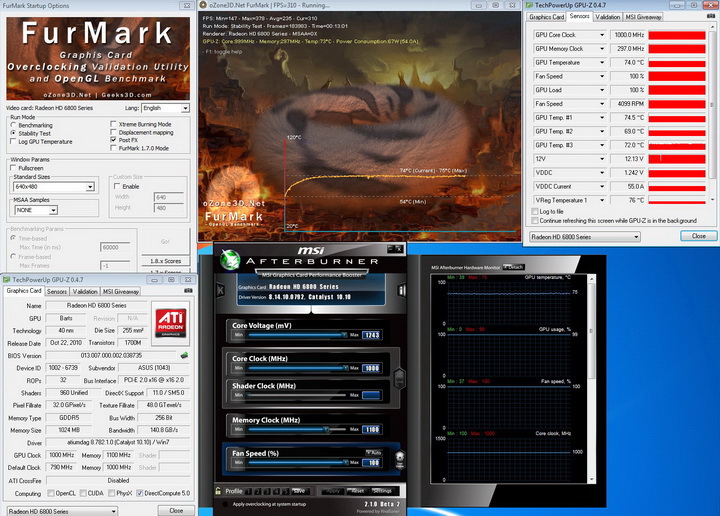This screenshot has width=720, height=516.
Task: Click the Memory Clock value field 1100
Action: tap(371, 430)
